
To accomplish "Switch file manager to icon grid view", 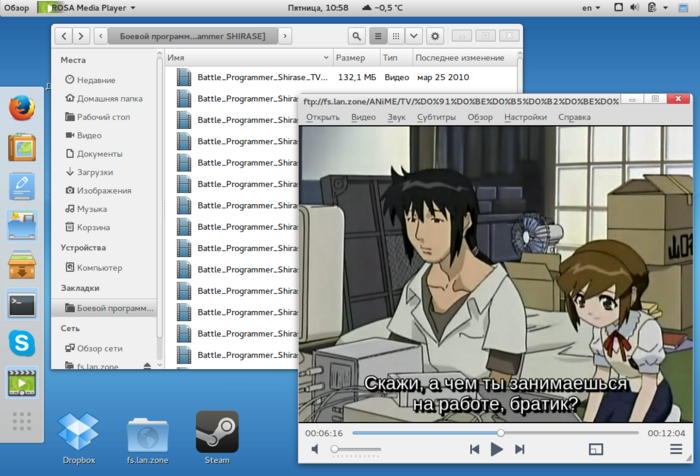I will point(396,36).
